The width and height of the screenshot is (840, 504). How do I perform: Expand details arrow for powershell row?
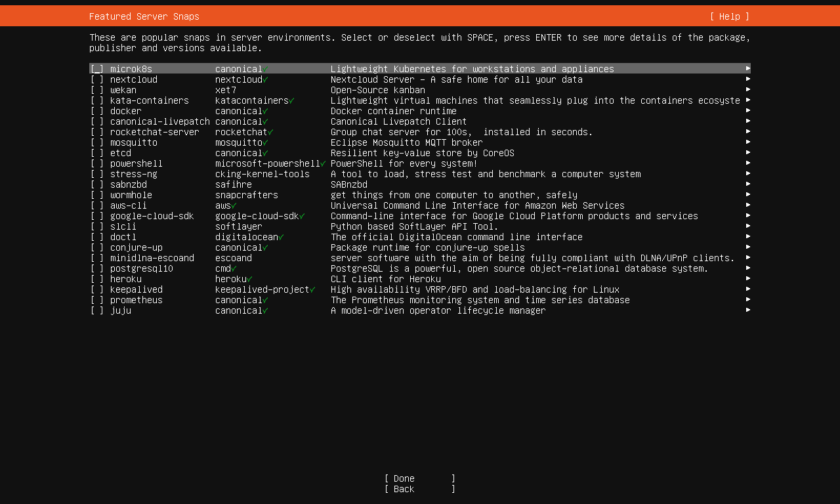[747, 163]
